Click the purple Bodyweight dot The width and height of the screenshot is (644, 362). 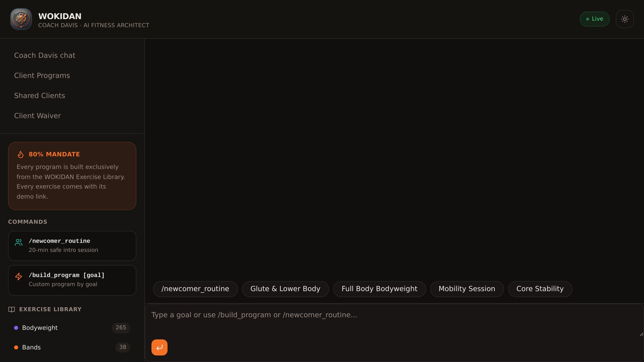pos(16,328)
